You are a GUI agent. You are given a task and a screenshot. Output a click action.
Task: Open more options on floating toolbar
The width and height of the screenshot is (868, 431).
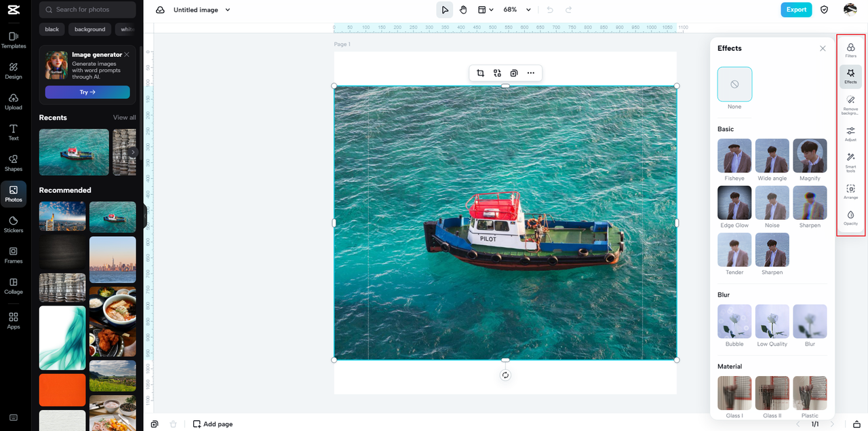coord(531,73)
